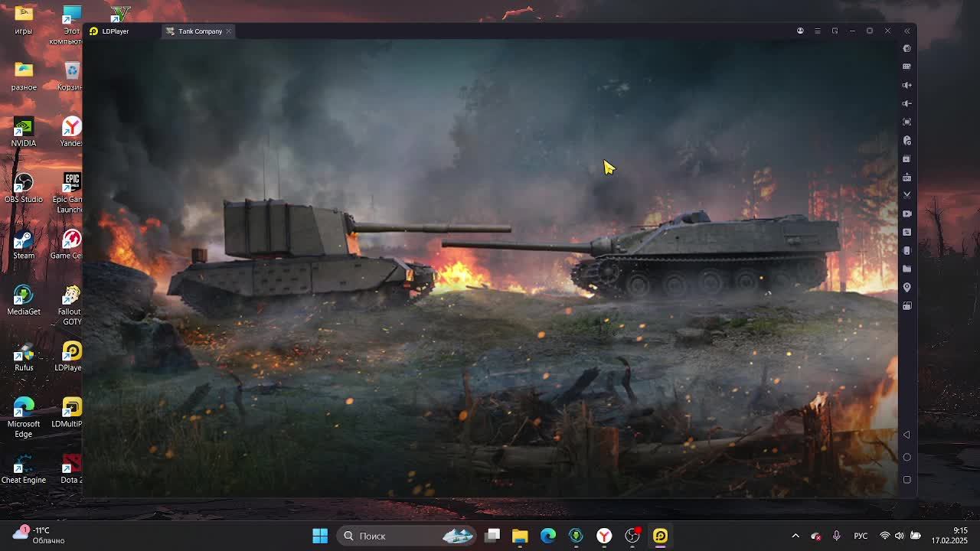Open NVIDIA desktop shortcut
Screen dimensions: 980x551
24,132
